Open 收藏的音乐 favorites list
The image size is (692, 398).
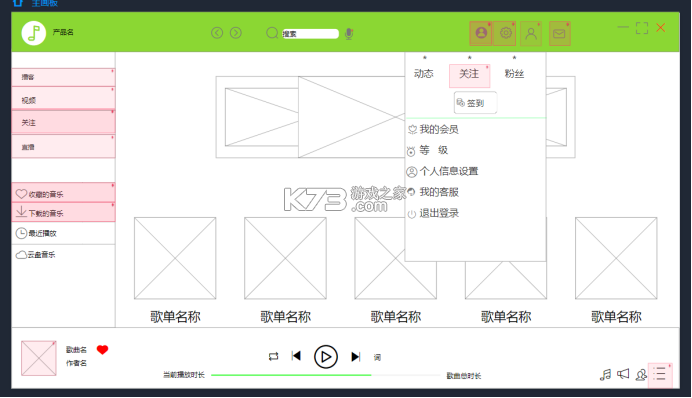pos(64,193)
